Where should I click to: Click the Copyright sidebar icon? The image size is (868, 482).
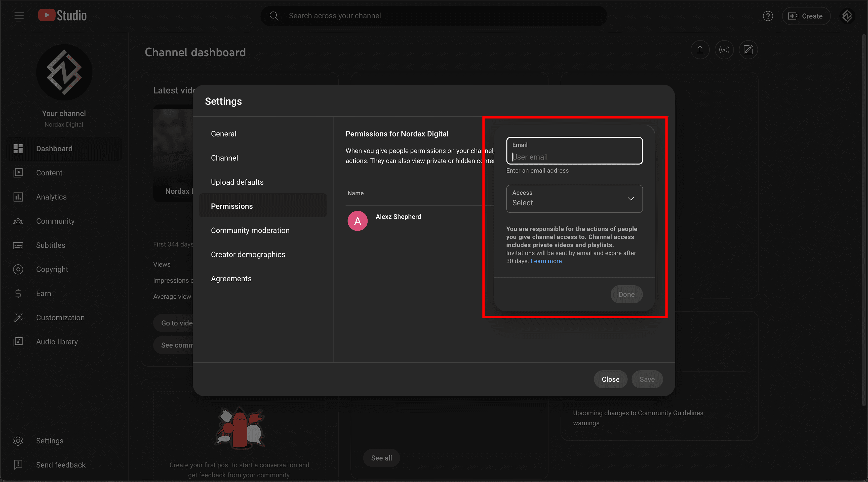(18, 269)
